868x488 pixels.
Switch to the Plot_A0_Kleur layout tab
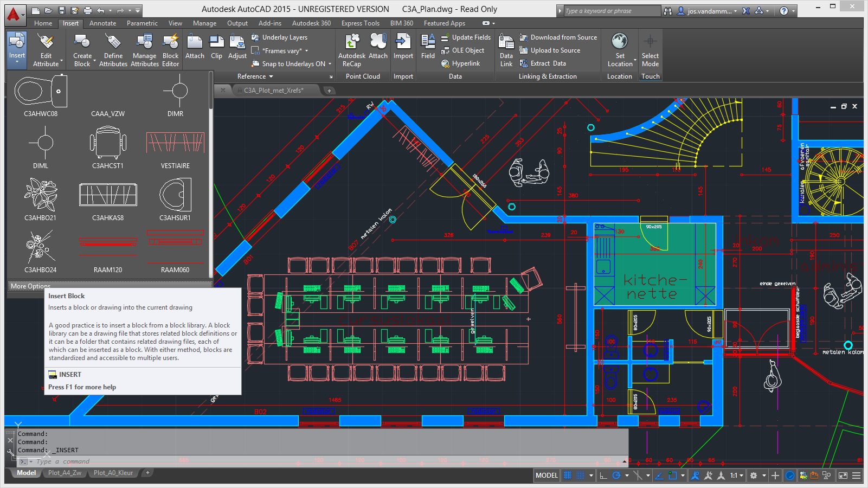coord(113,473)
